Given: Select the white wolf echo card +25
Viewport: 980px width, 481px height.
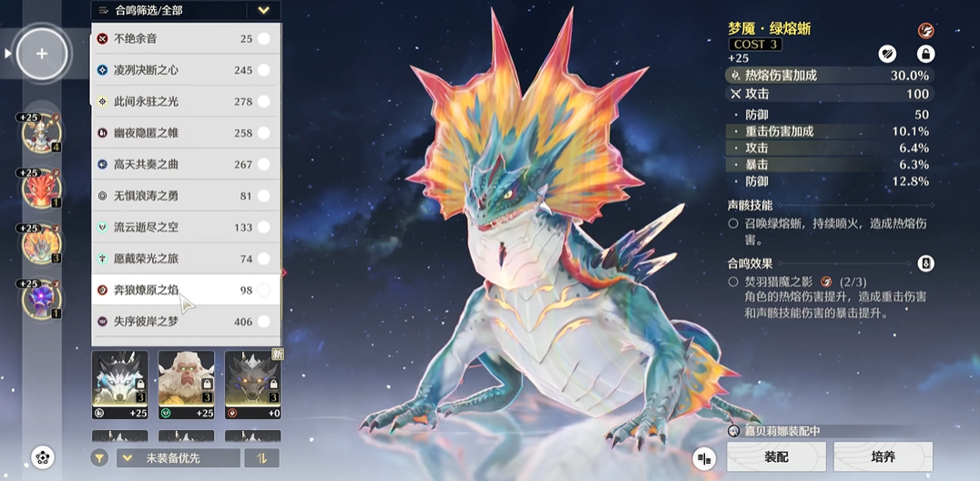Looking at the screenshot, I should pyautogui.click(x=120, y=384).
